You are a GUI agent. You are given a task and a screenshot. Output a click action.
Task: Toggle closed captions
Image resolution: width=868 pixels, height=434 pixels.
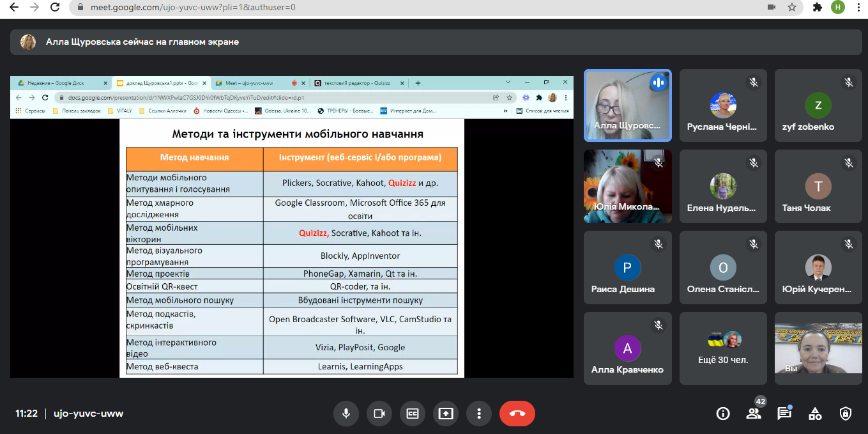coord(413,414)
